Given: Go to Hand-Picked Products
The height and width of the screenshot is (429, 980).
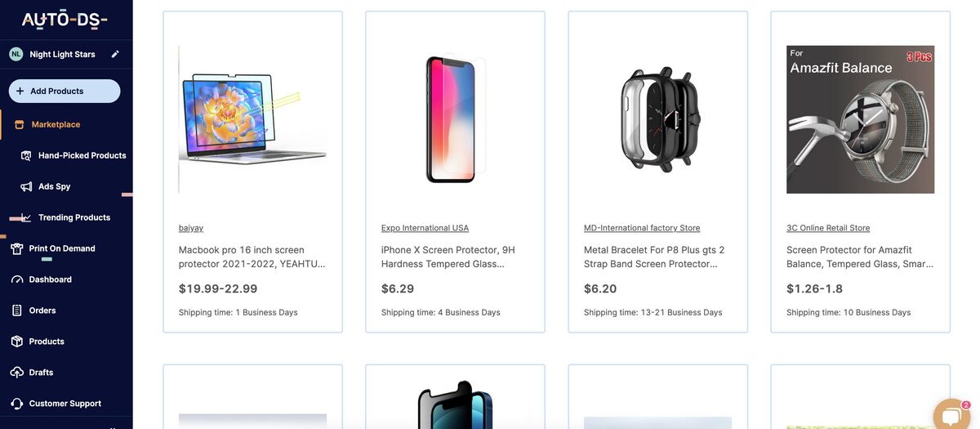Looking at the screenshot, I should pyautogui.click(x=82, y=155).
